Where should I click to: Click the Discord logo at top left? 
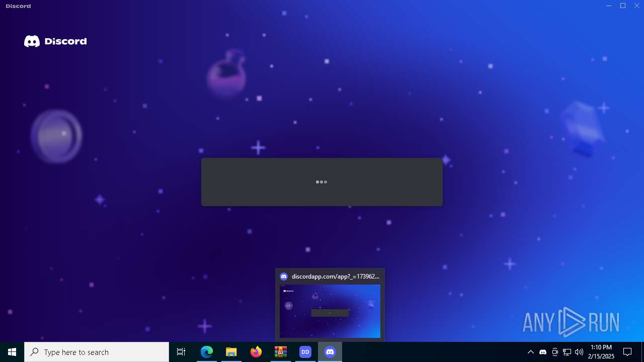(55, 41)
